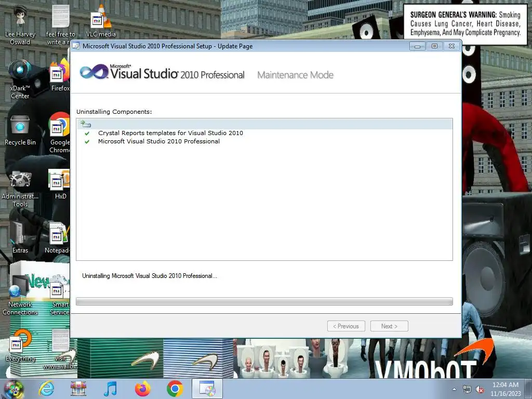Click the Previous button in setup
The image size is (532, 399).
pos(346,326)
